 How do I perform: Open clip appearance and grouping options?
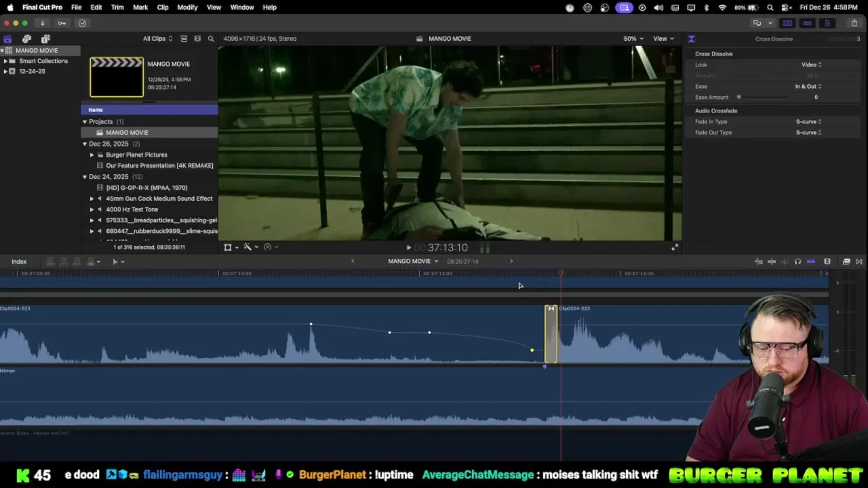pyautogui.click(x=197, y=39)
